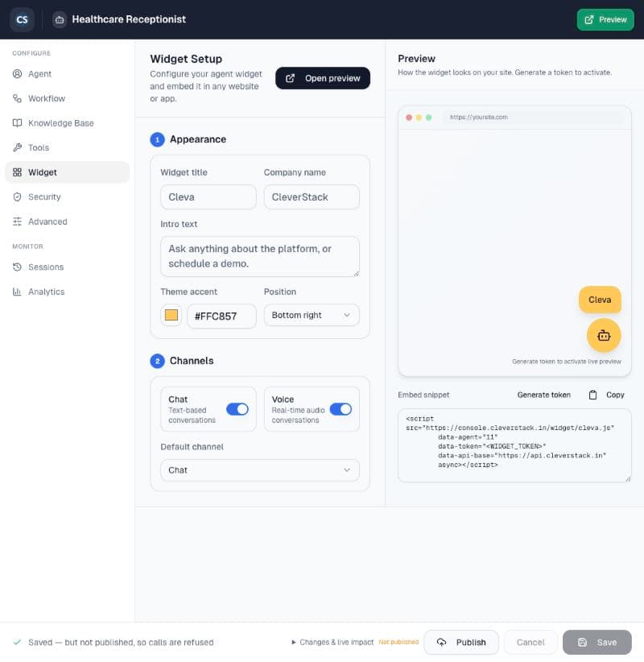Select Security in the sidebar

click(67, 197)
